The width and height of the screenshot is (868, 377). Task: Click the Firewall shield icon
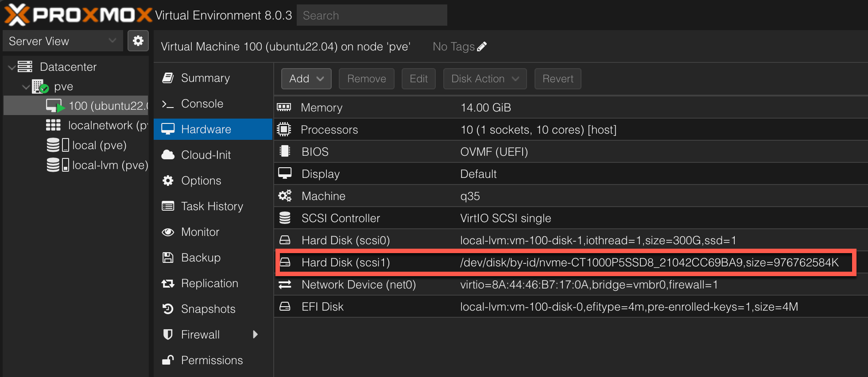(168, 335)
